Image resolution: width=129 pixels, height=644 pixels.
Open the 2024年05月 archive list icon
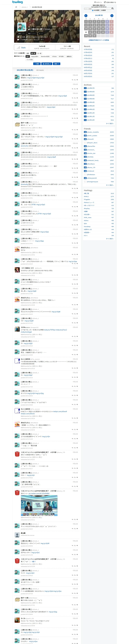pos(85,95)
